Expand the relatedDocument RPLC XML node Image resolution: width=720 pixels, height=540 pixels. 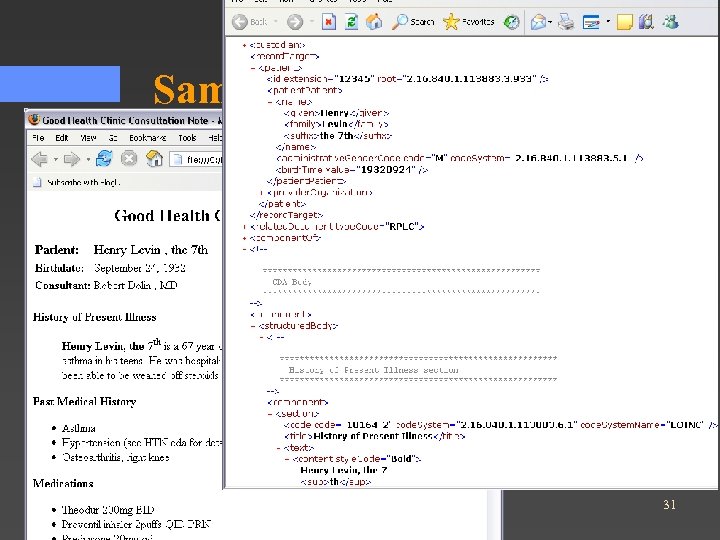click(245, 226)
